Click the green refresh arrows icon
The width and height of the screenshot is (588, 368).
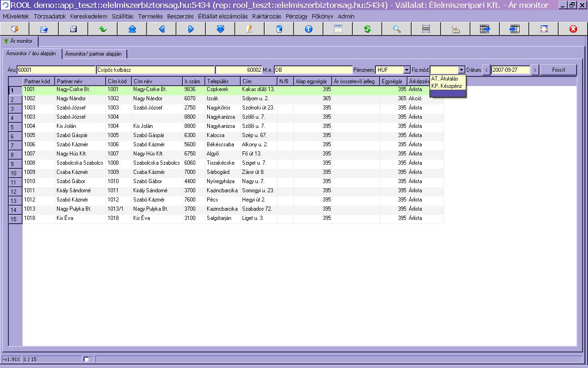click(x=367, y=29)
